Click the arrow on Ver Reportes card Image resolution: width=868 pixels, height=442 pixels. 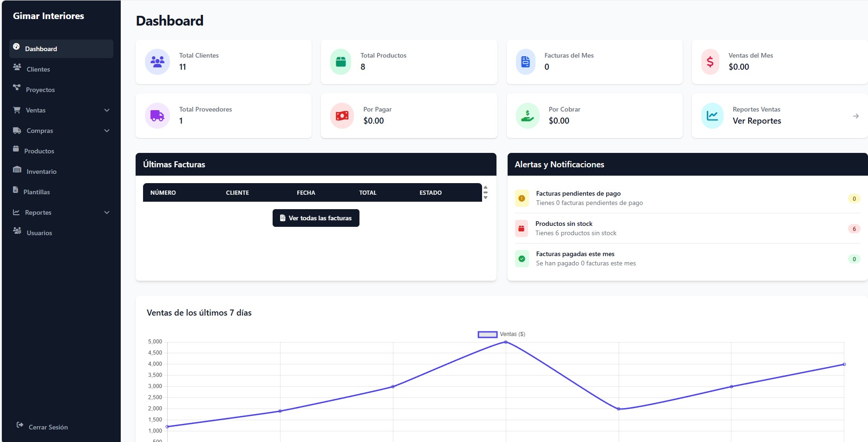click(856, 116)
